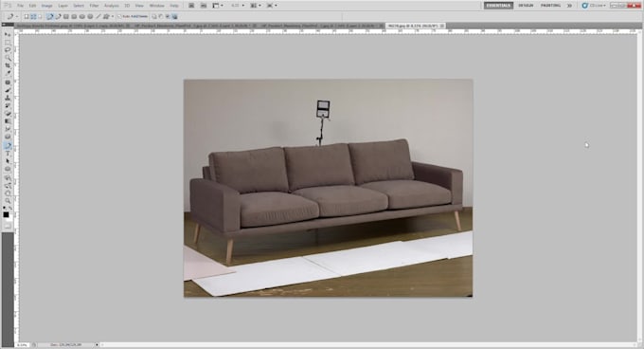Open the Image menu
644x349 pixels.
point(46,6)
